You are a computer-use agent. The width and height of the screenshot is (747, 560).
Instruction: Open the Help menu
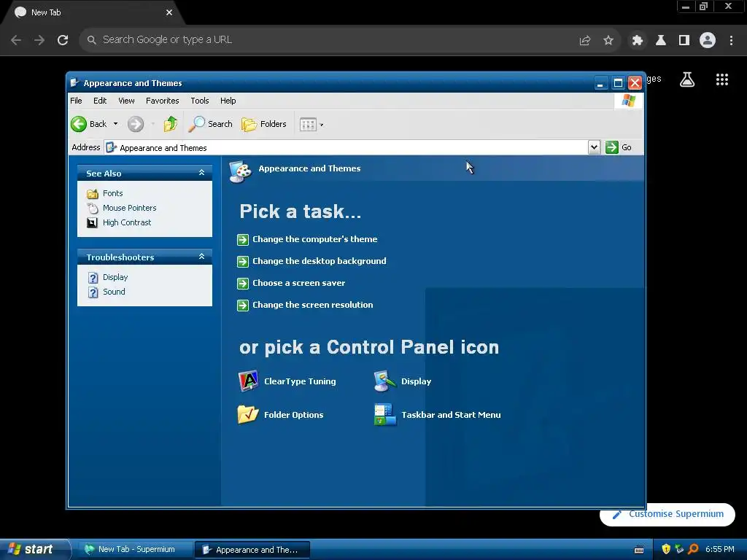228,101
